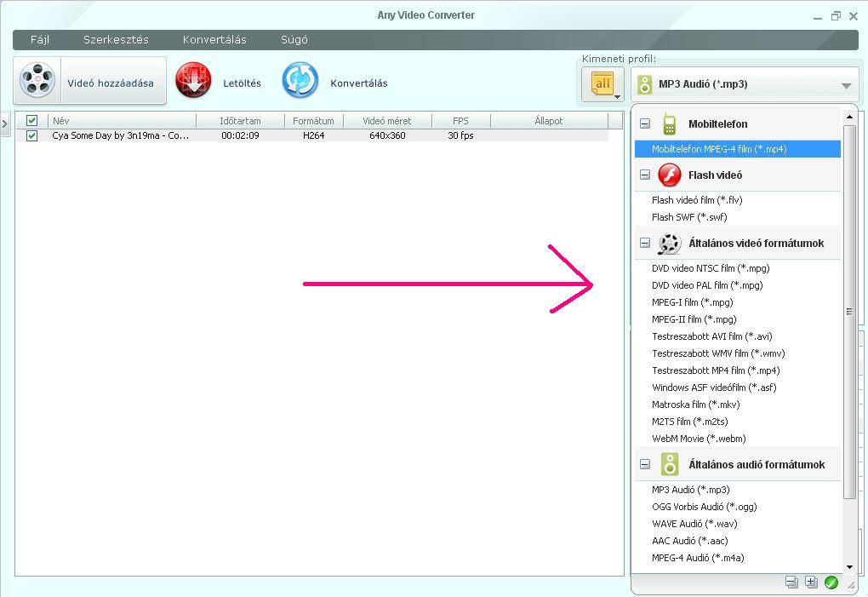Select the Cya Some Day by 3n19ma file name
Viewport: 868px width, 597px height.
click(121, 135)
